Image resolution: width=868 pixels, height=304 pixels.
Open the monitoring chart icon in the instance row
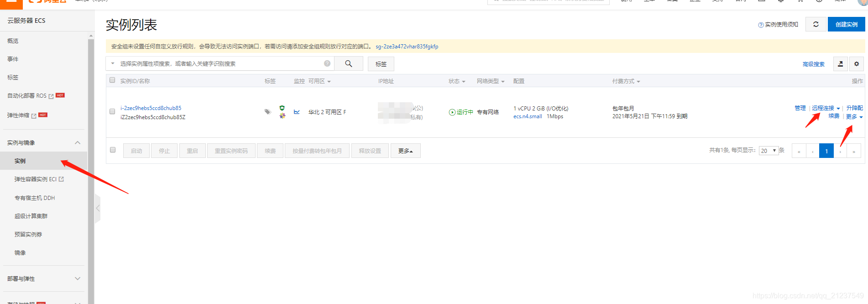click(x=297, y=112)
